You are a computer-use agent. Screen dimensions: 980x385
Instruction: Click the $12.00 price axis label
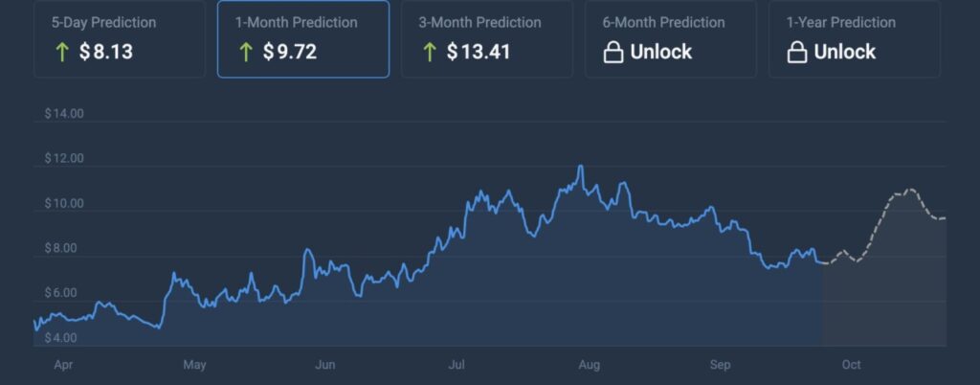(65, 159)
